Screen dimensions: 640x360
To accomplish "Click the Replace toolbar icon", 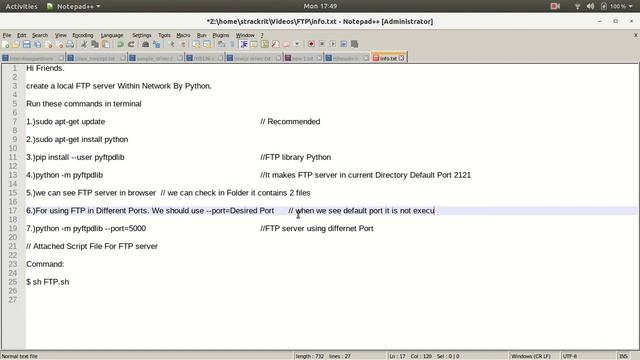I will pos(156,44).
